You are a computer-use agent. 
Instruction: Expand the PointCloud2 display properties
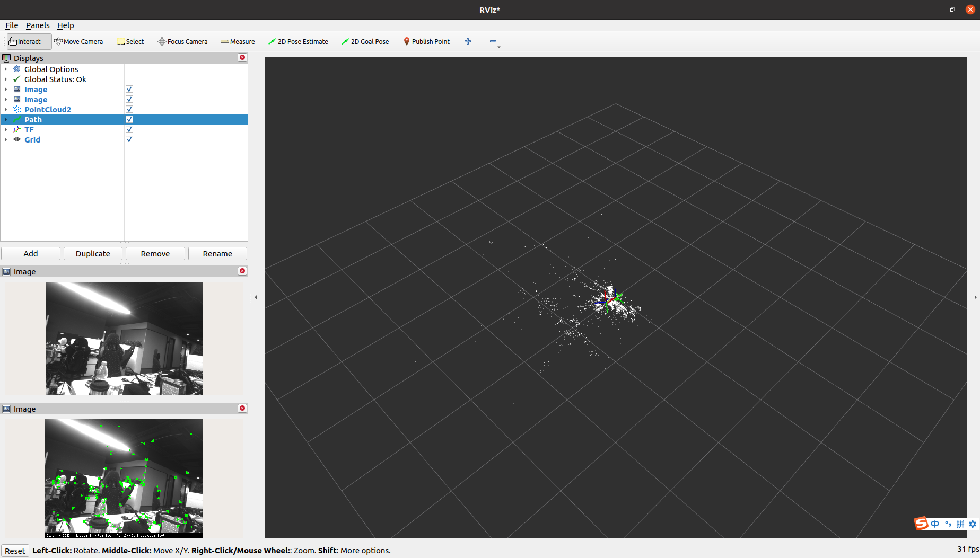pyautogui.click(x=6, y=109)
